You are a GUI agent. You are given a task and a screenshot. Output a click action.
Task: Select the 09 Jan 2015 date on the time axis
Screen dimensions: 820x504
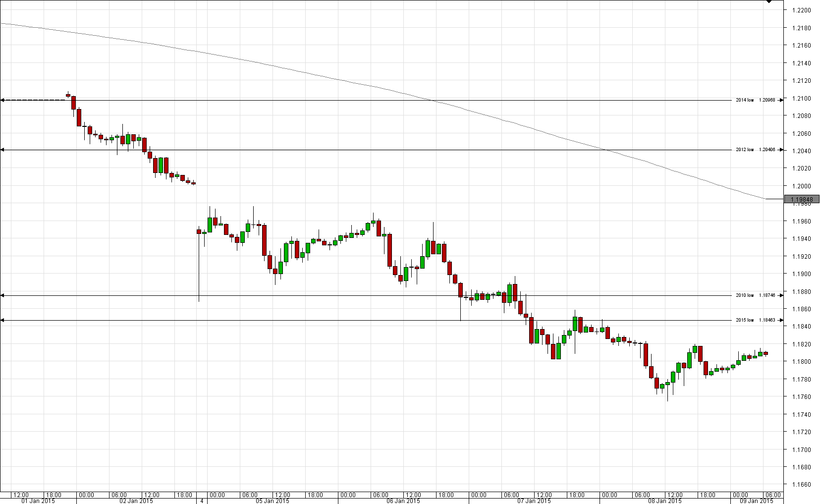(757, 501)
